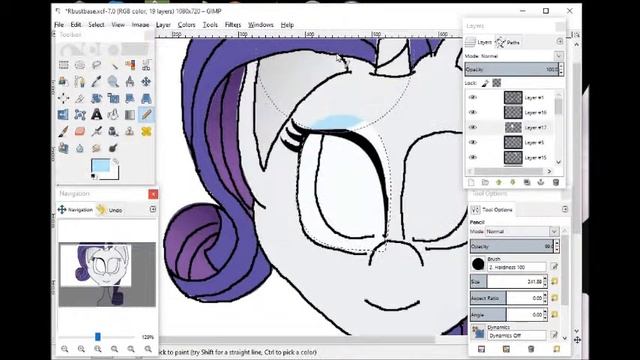640x360 pixels.
Task: Open the Edit menu
Action: coord(76,25)
